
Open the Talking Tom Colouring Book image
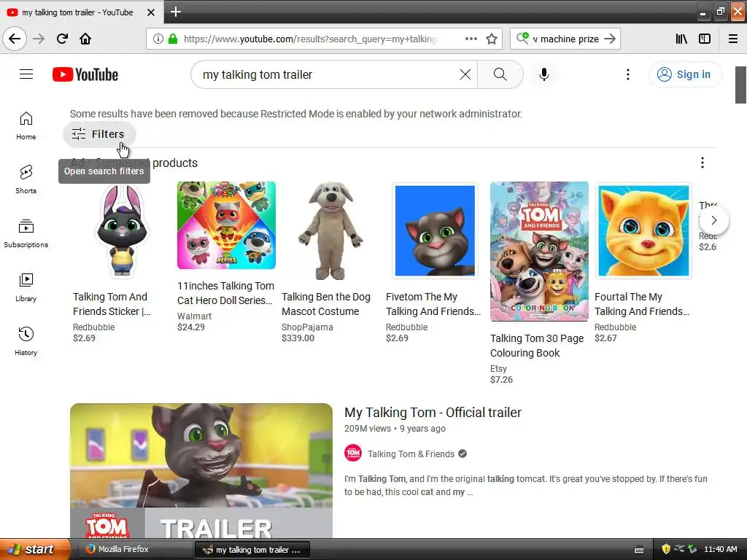[x=539, y=252]
